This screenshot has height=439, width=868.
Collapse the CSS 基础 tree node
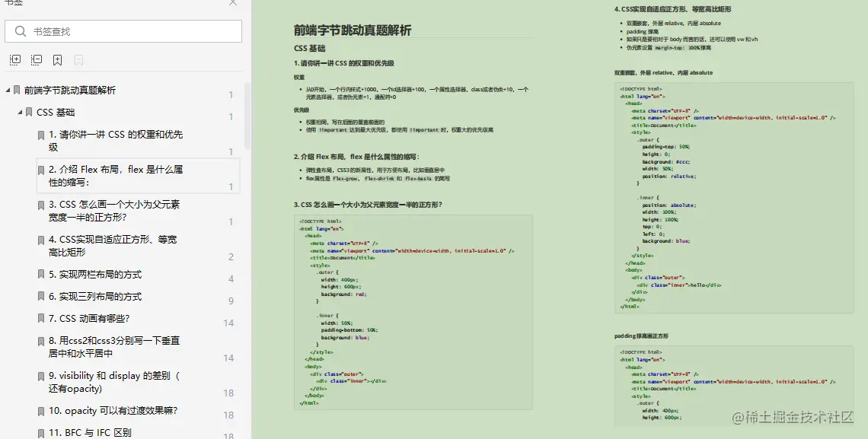tap(21, 112)
